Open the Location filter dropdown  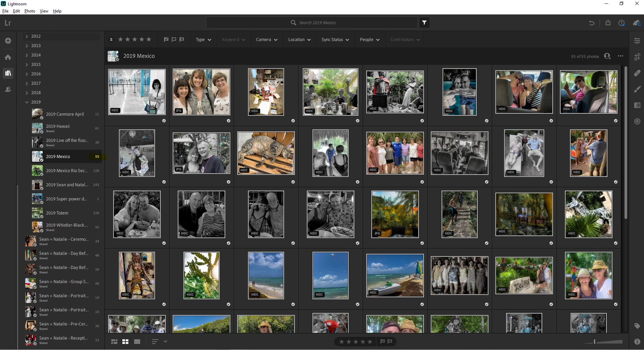[299, 39]
